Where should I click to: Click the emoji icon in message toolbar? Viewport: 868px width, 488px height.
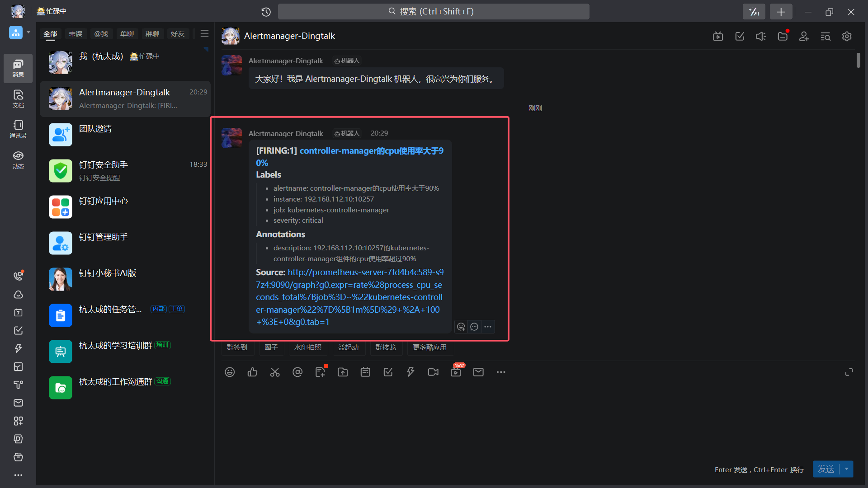click(x=230, y=372)
